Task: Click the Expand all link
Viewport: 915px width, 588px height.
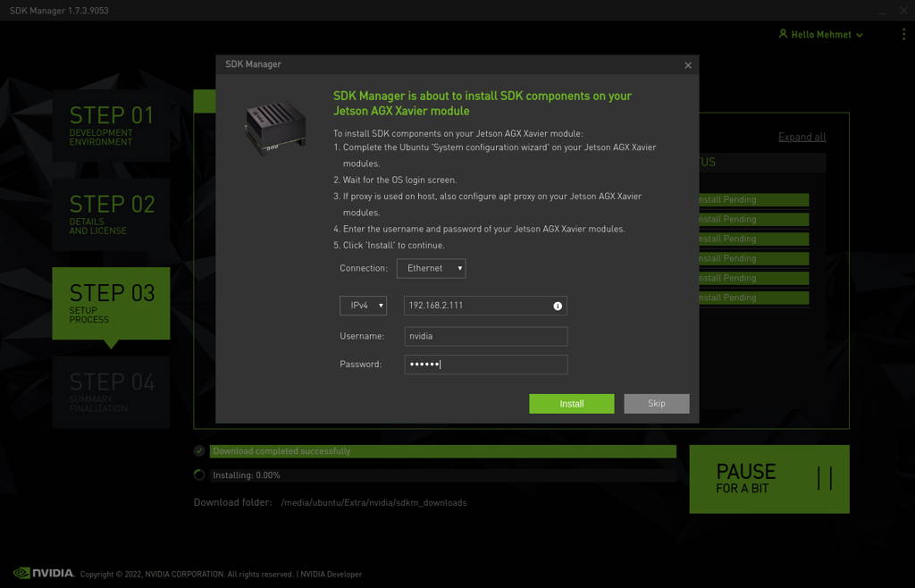Action: tap(802, 137)
